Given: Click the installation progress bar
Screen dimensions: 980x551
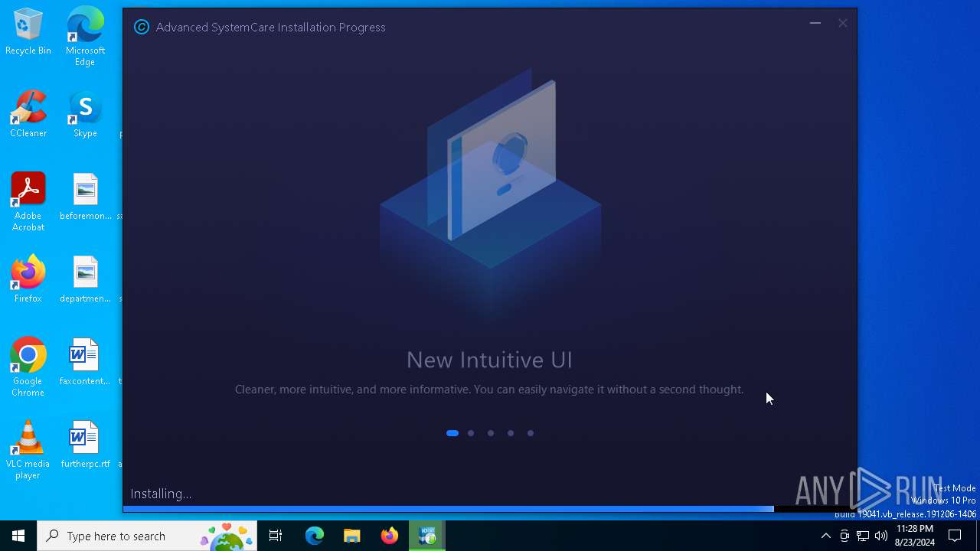Looking at the screenshot, I should pos(489,509).
